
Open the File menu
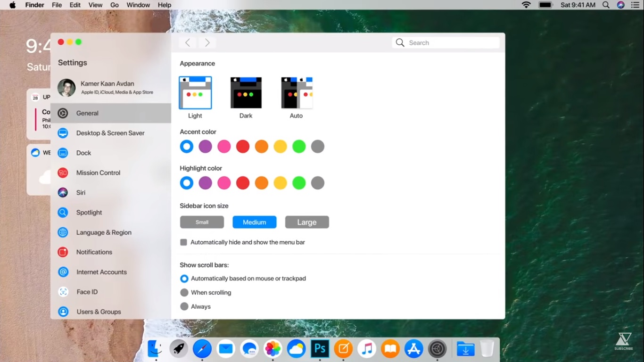pos(57,5)
